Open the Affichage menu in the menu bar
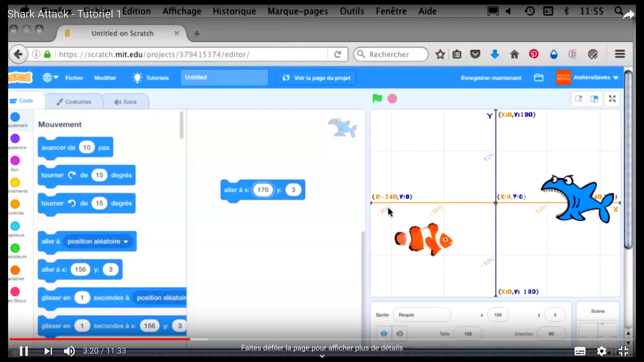 tap(182, 11)
